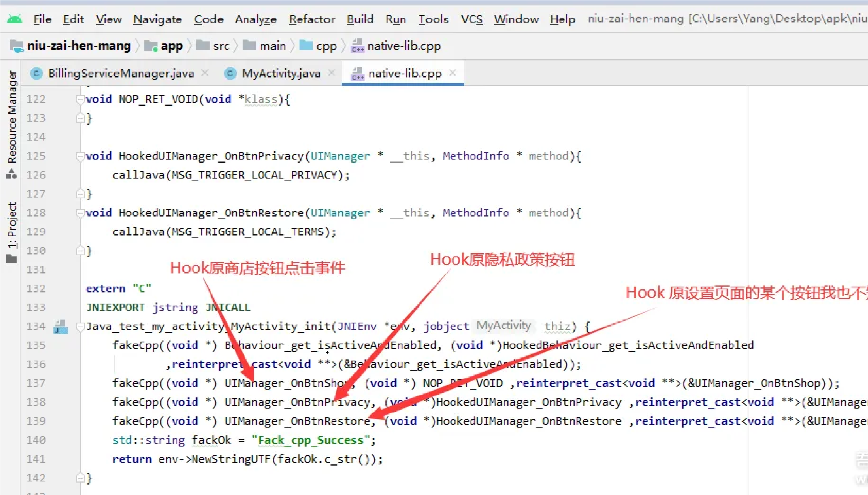
Task: Click the JNI related-file gutter icon at line 134
Action: tap(60, 327)
